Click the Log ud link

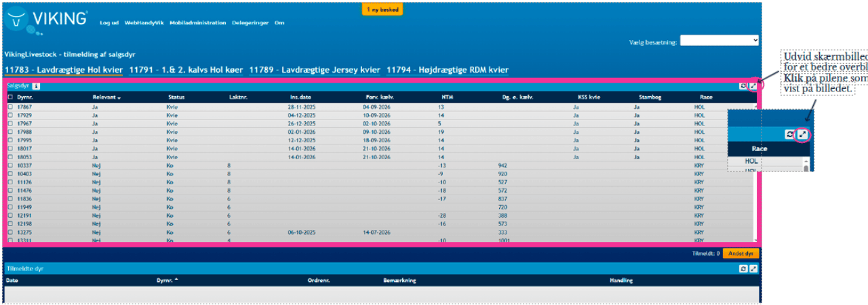[108, 22]
